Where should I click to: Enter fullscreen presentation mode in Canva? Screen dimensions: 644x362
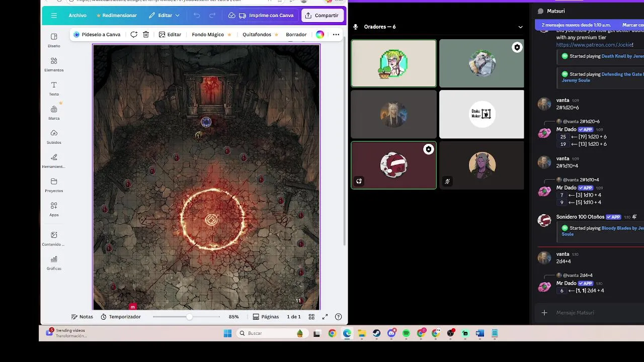pos(325,317)
